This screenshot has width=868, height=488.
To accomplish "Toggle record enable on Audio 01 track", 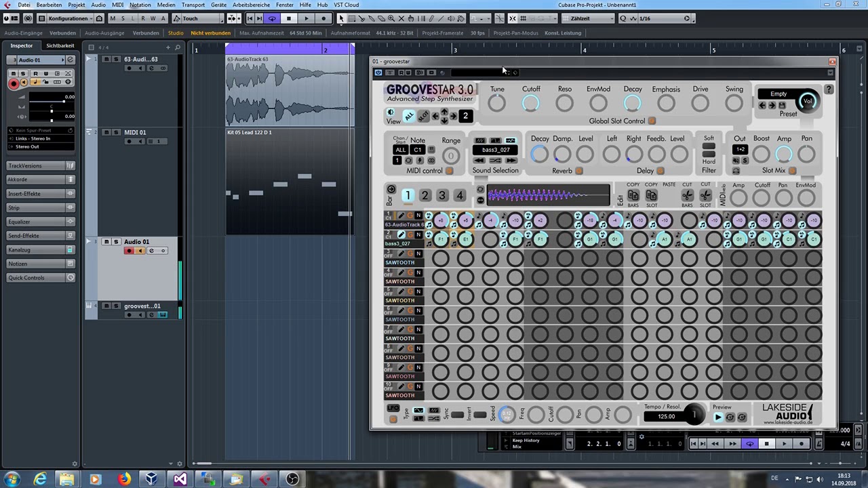I will point(129,251).
